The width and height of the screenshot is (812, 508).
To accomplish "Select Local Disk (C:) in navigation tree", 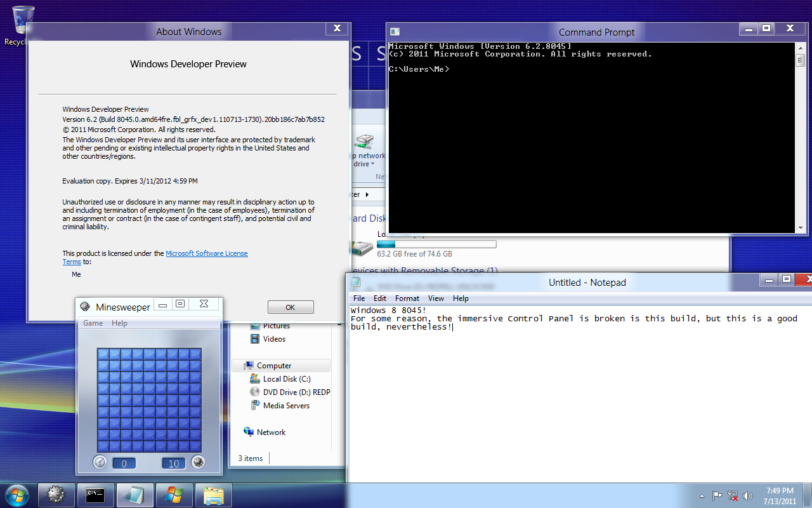I will [287, 379].
